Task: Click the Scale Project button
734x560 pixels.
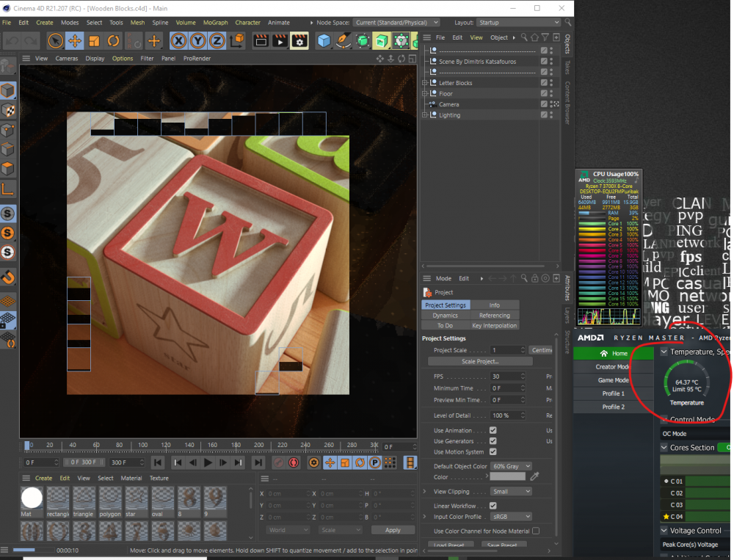Action: pyautogui.click(x=480, y=361)
